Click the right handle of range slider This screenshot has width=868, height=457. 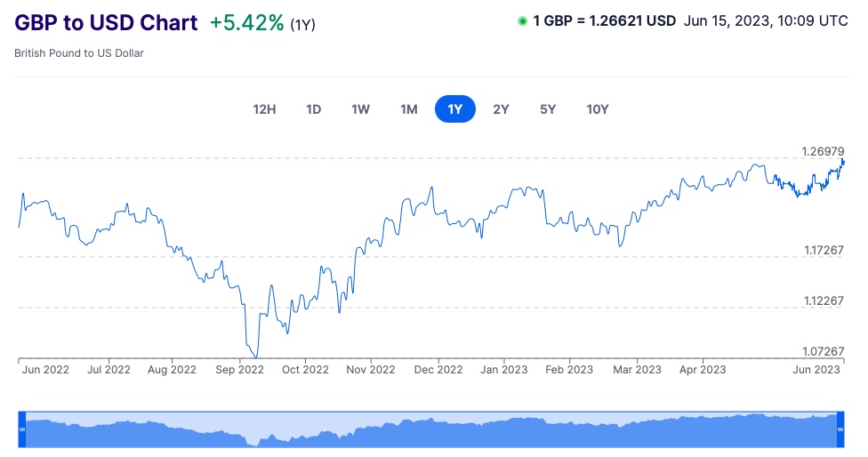[x=840, y=429]
